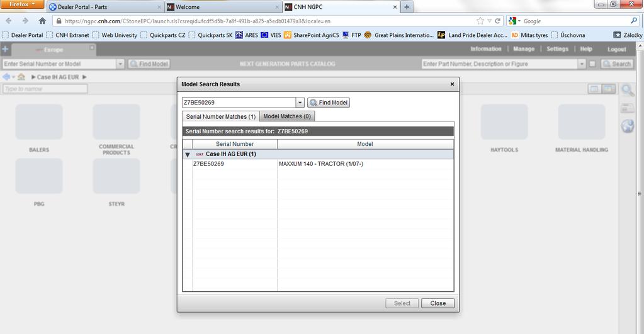Click the Select button in the dialog
This screenshot has height=334, width=644.
click(x=402, y=303)
